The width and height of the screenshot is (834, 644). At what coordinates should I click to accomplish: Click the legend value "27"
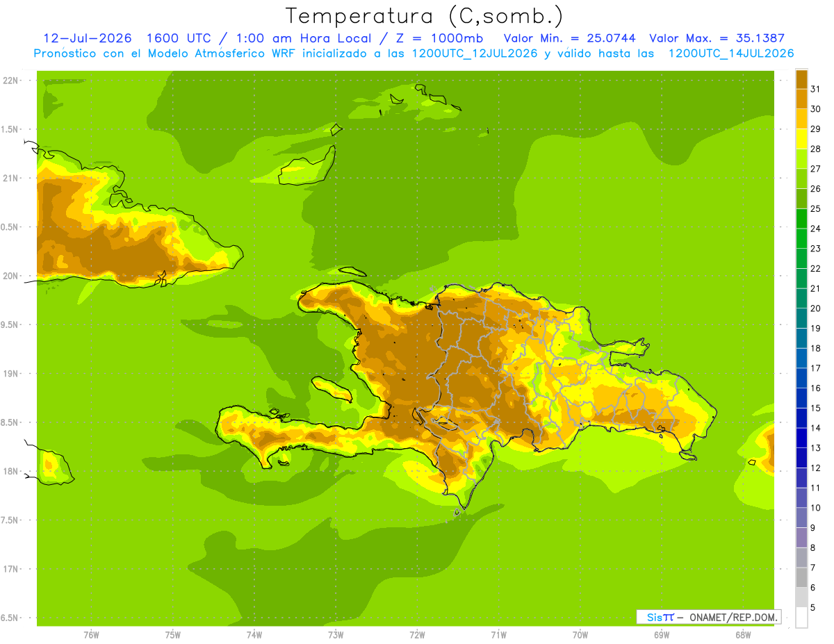coord(815,169)
